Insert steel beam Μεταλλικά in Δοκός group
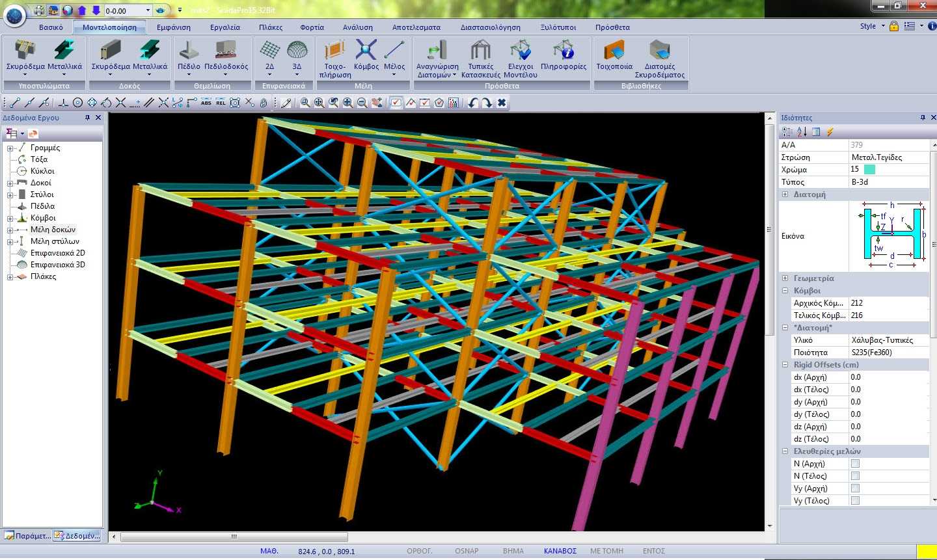Viewport: 937px width, 560px height. (x=150, y=56)
